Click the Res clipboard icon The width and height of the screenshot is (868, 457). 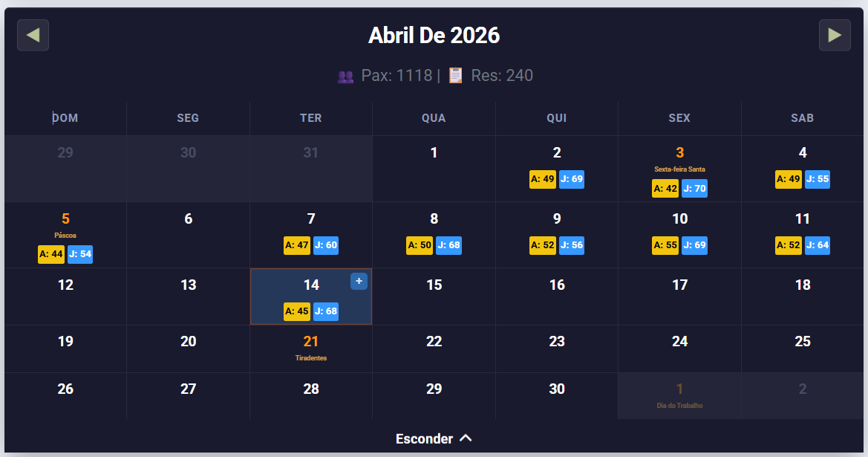point(455,76)
